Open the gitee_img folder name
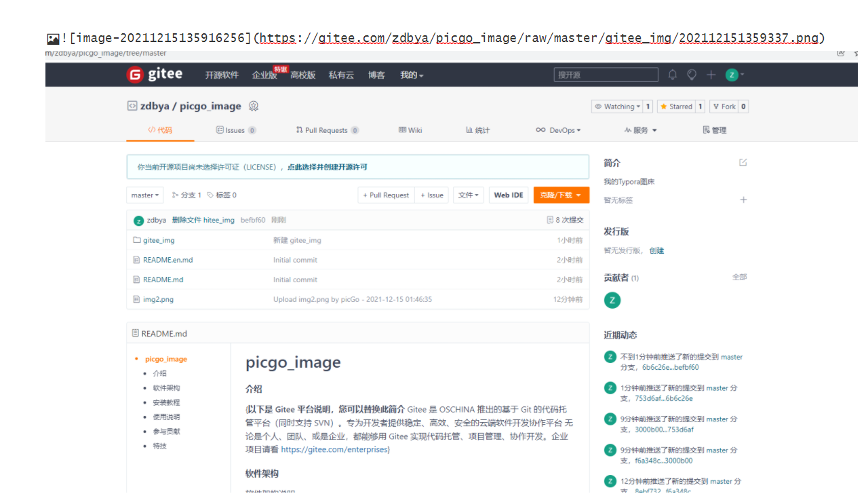This screenshot has width=868, height=496. [159, 240]
